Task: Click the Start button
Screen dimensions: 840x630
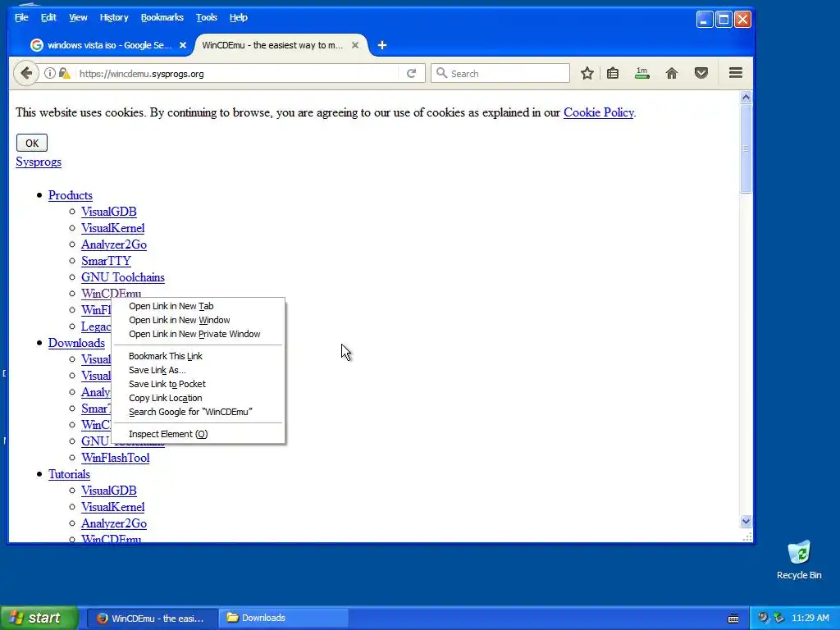Action: click(x=39, y=618)
